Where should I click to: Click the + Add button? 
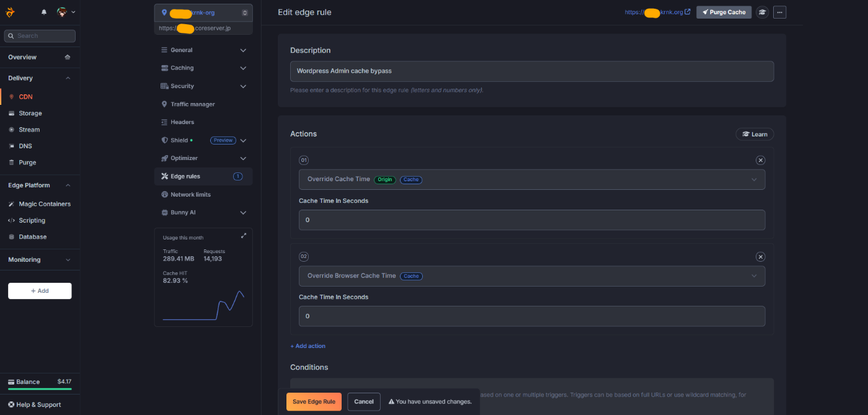coord(40,291)
